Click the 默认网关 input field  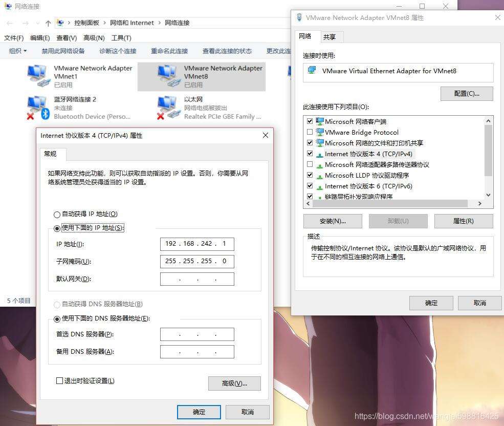(197, 279)
